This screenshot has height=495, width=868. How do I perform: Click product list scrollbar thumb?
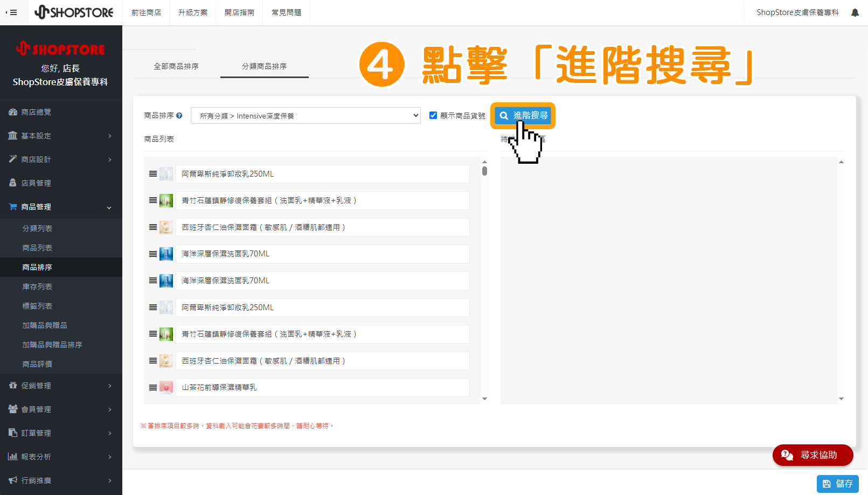pos(484,171)
